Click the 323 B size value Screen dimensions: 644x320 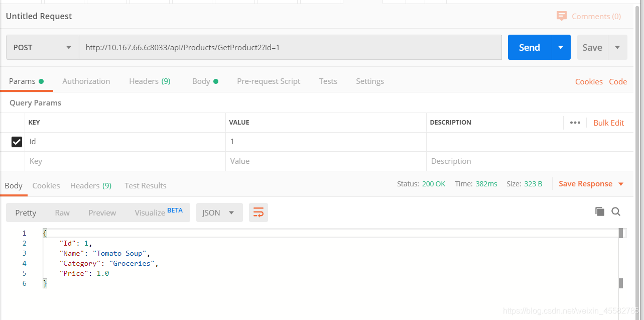point(533,184)
